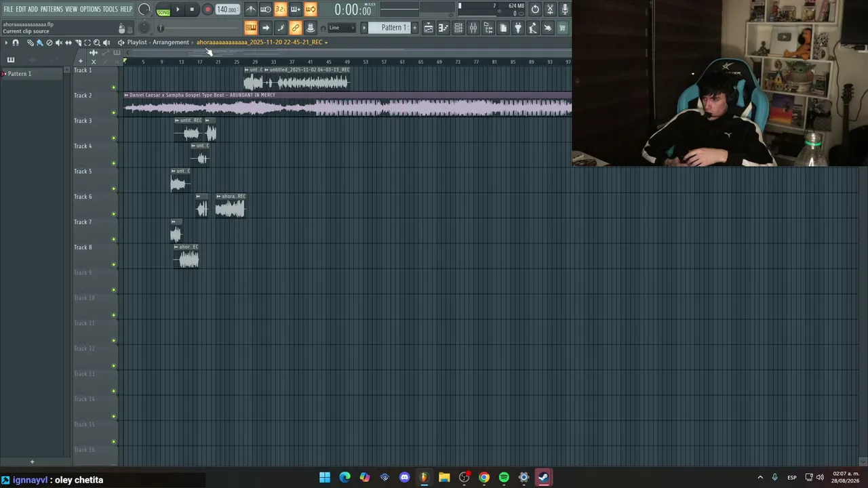Open clip menu of untitled_2025-11-02 clip

[x=267, y=70]
